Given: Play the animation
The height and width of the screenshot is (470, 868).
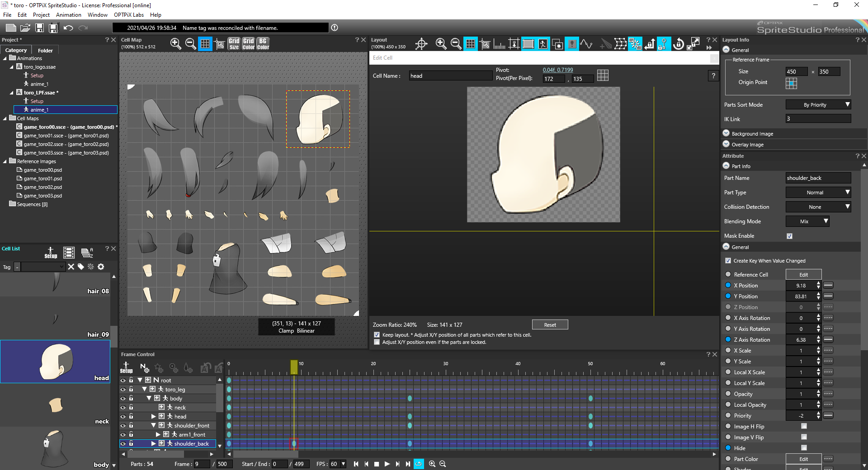Looking at the screenshot, I should pyautogui.click(x=387, y=464).
